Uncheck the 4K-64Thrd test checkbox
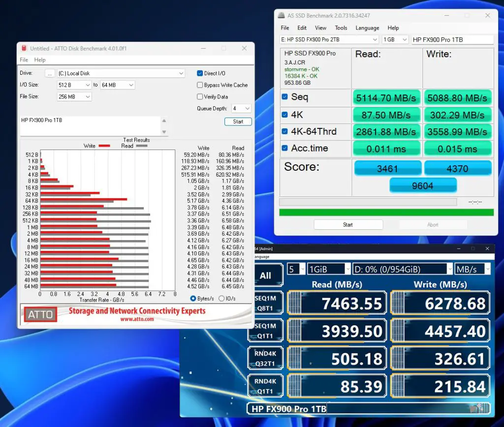 [285, 131]
